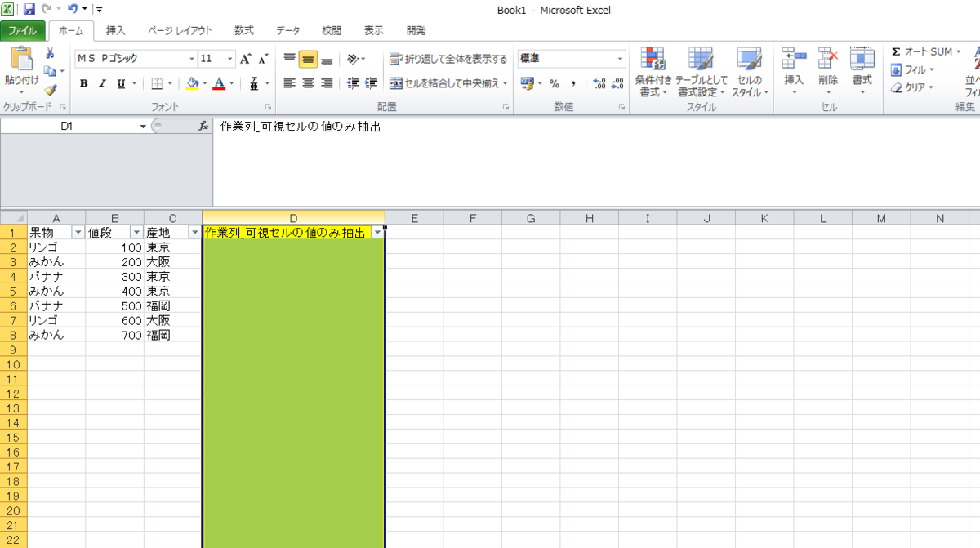
Task: Decrease decimal places icon
Action: click(x=617, y=83)
